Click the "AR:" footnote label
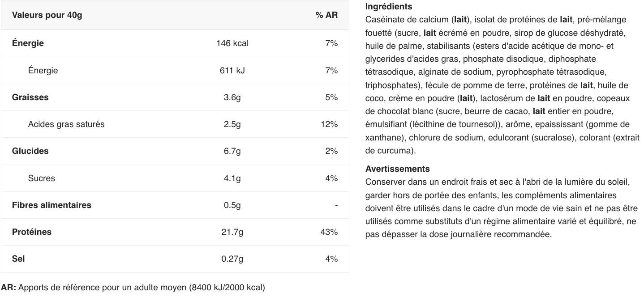 (9, 288)
